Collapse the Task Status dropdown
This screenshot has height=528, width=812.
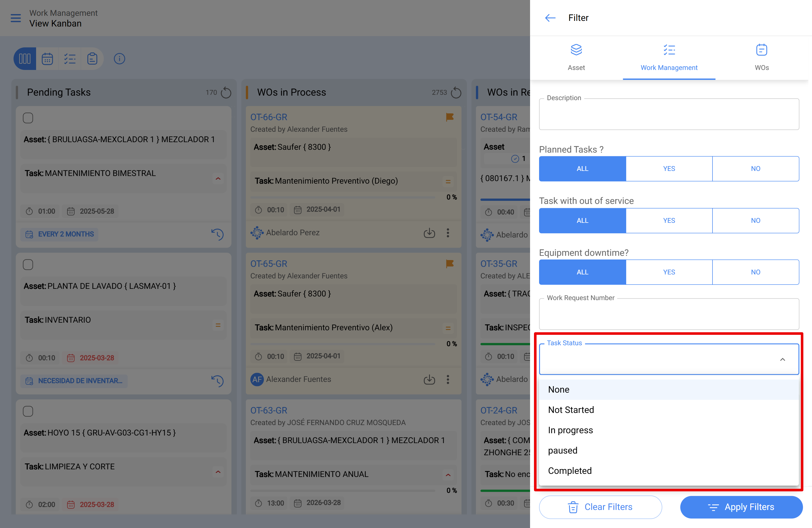pyautogui.click(x=783, y=359)
